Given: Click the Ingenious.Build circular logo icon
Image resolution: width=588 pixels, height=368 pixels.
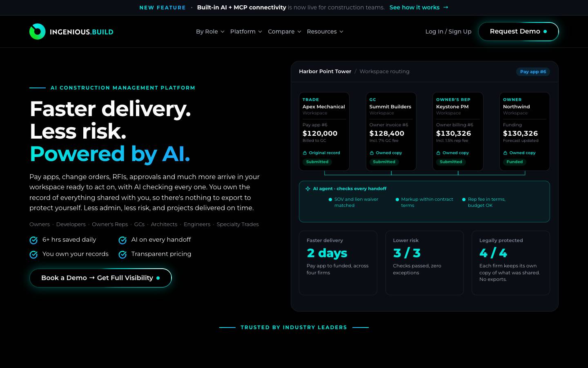Looking at the screenshot, I should (x=37, y=31).
